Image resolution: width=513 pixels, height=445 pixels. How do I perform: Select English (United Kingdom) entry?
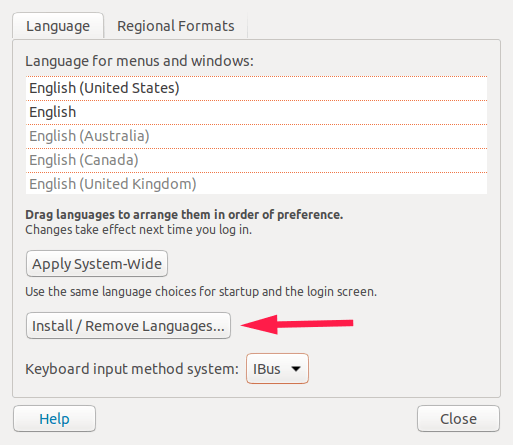256,184
